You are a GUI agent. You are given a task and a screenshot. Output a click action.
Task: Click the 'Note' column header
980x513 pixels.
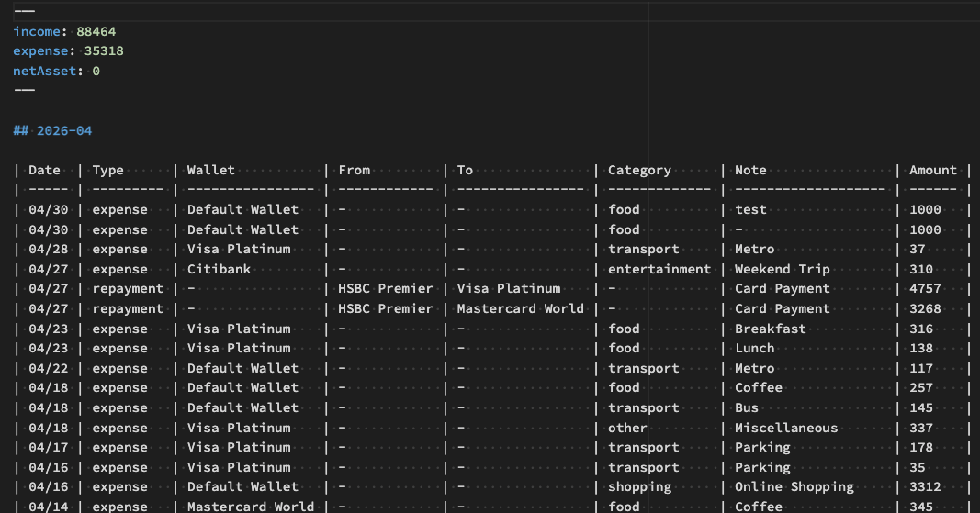pos(750,170)
